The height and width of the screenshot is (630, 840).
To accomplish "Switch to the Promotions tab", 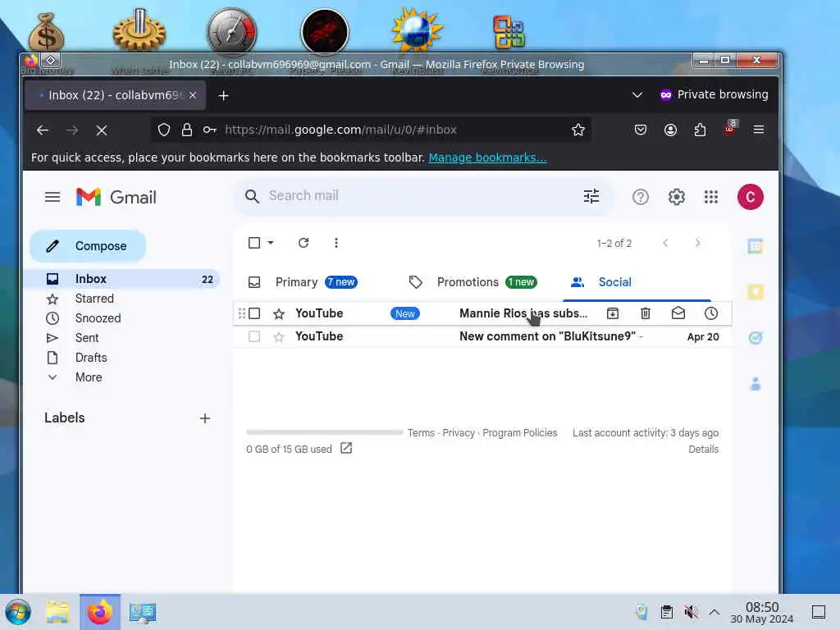I will pyautogui.click(x=472, y=282).
